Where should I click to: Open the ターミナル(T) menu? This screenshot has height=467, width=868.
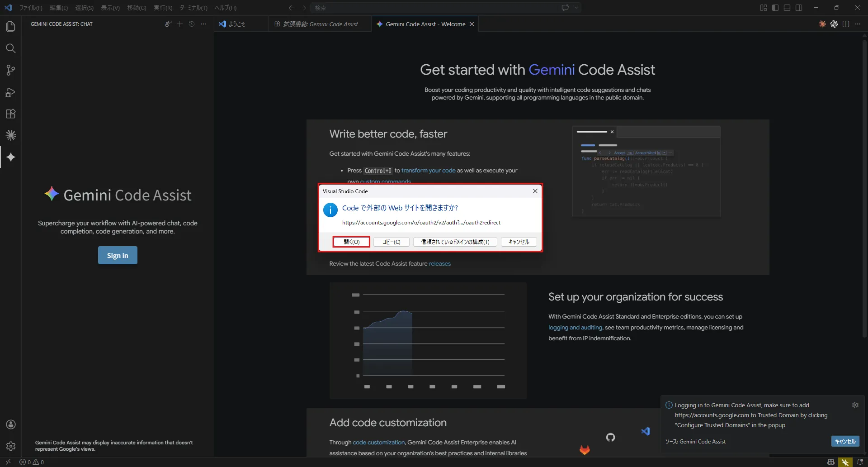pos(193,8)
